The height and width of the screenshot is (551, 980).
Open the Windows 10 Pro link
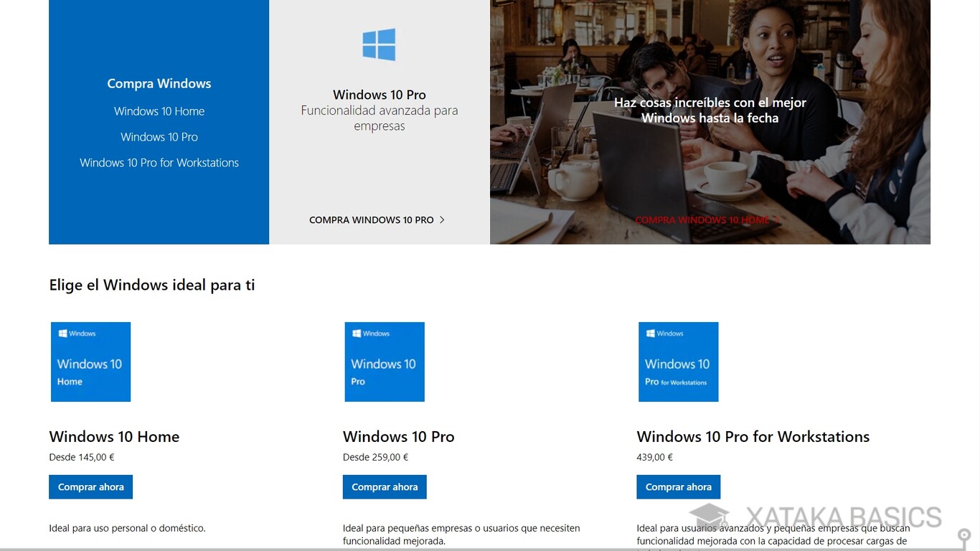pyautogui.click(x=159, y=136)
